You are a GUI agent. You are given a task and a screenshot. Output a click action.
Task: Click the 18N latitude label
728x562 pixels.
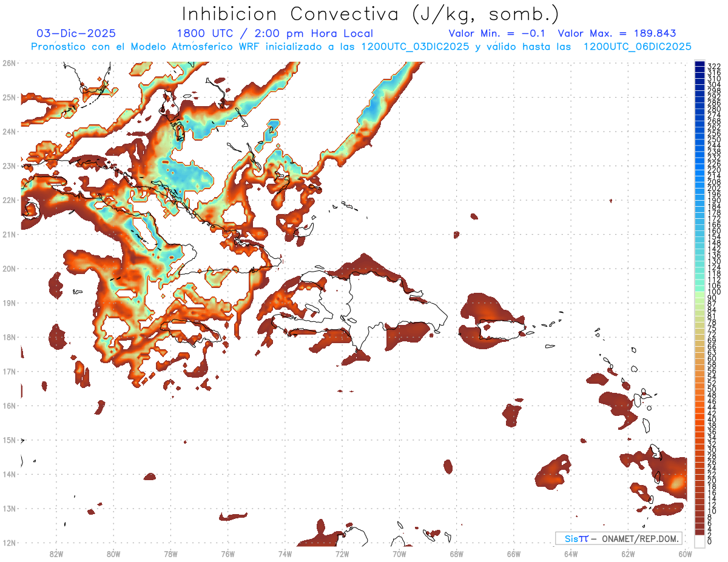(9, 337)
